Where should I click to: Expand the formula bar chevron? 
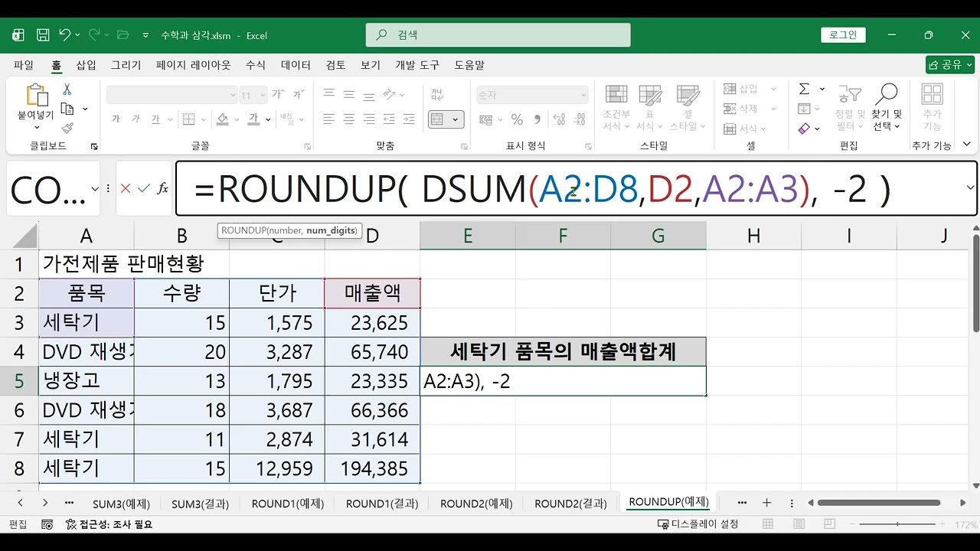point(971,188)
